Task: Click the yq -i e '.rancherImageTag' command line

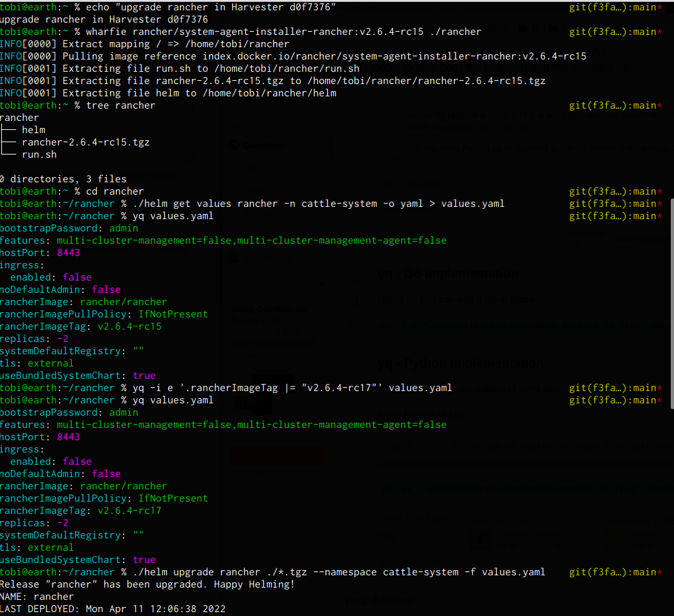Action: coord(226,388)
